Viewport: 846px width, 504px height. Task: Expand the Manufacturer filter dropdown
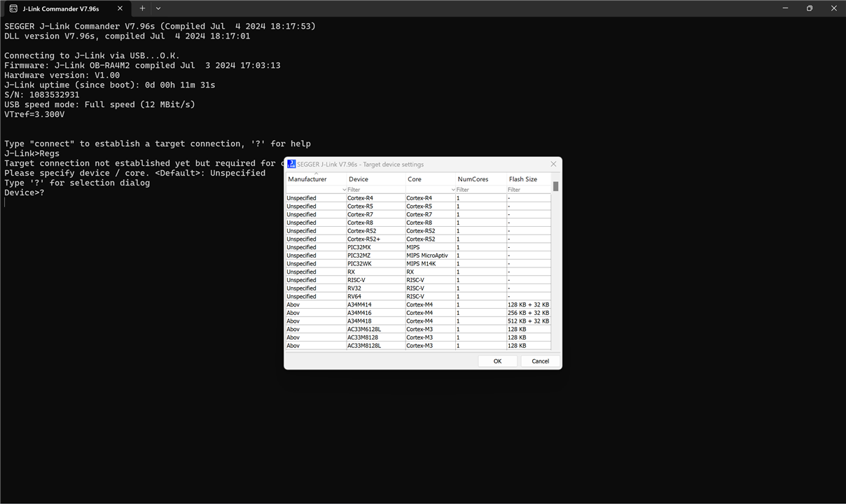point(344,190)
